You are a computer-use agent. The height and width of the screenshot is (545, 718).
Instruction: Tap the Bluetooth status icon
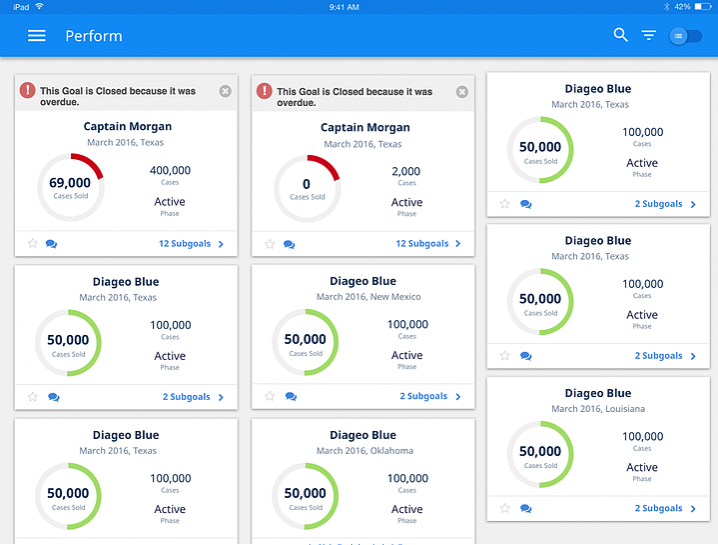(x=666, y=7)
